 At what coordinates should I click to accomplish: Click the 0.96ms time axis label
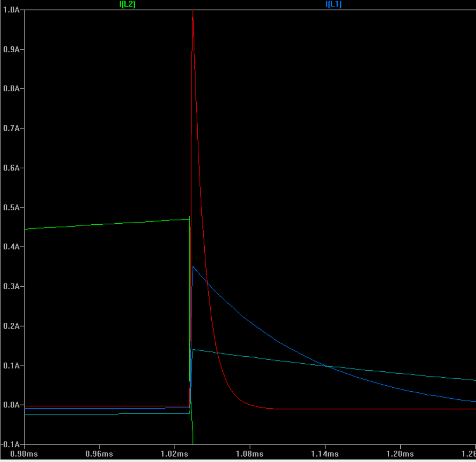pos(100,454)
